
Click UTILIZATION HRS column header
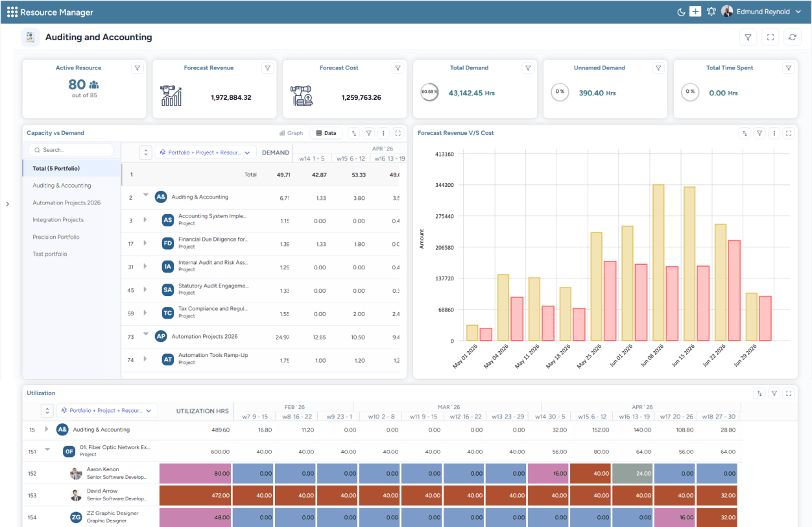[202, 411]
